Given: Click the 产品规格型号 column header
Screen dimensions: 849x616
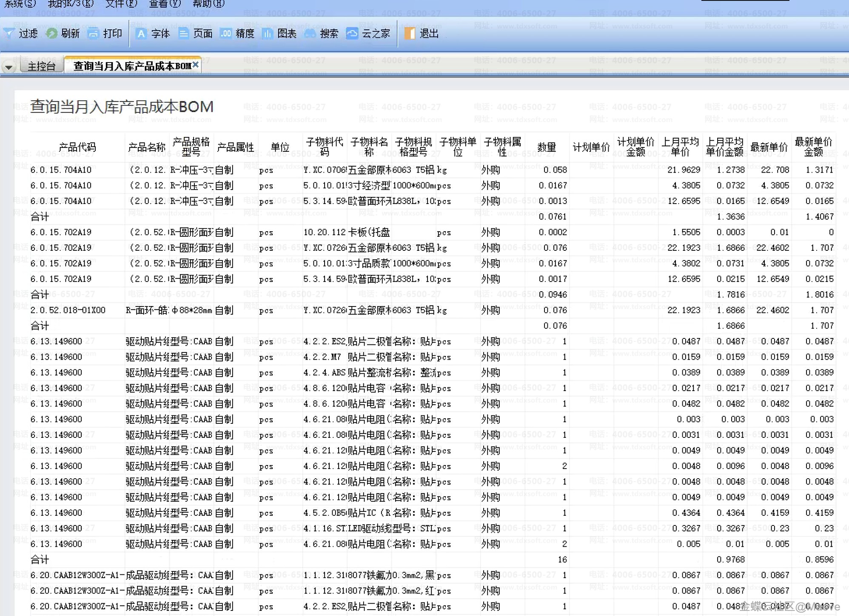Looking at the screenshot, I should (191, 147).
